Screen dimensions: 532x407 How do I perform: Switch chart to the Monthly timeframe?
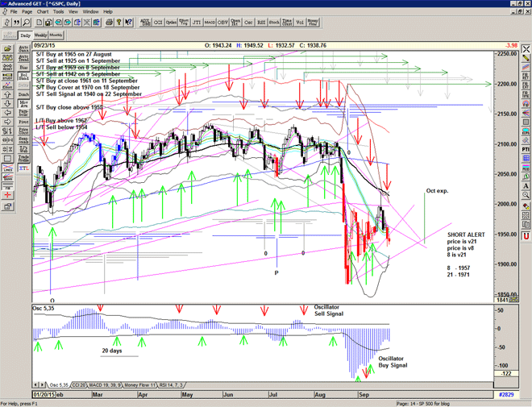coord(56,35)
